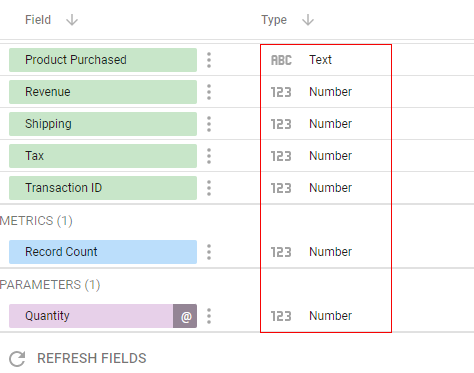Select the Record Count metric chip
The image size is (474, 373).
pyautogui.click(x=103, y=252)
